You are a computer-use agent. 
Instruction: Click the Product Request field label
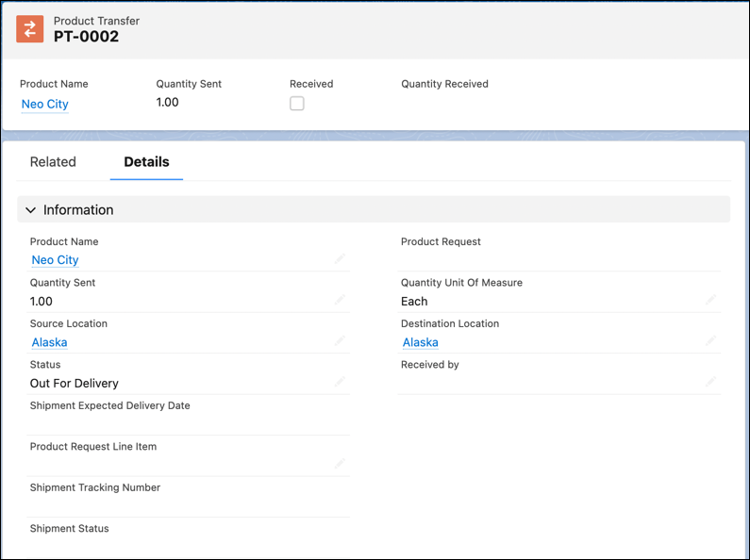coord(441,241)
